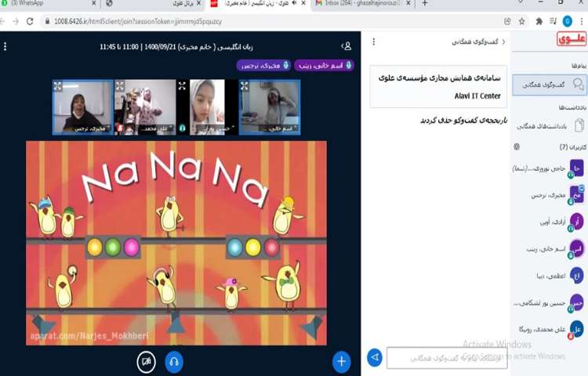Reload the page
The height and width of the screenshot is (376, 588).
click(x=30, y=21)
